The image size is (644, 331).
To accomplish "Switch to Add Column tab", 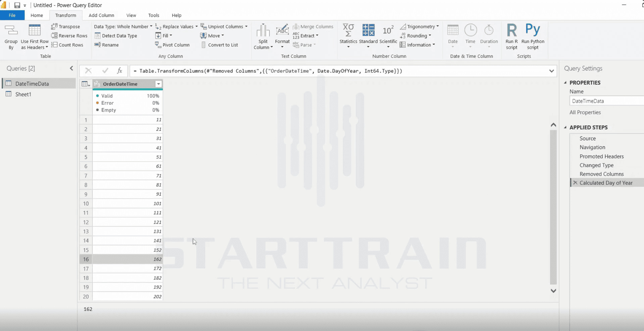I will coord(101,15).
